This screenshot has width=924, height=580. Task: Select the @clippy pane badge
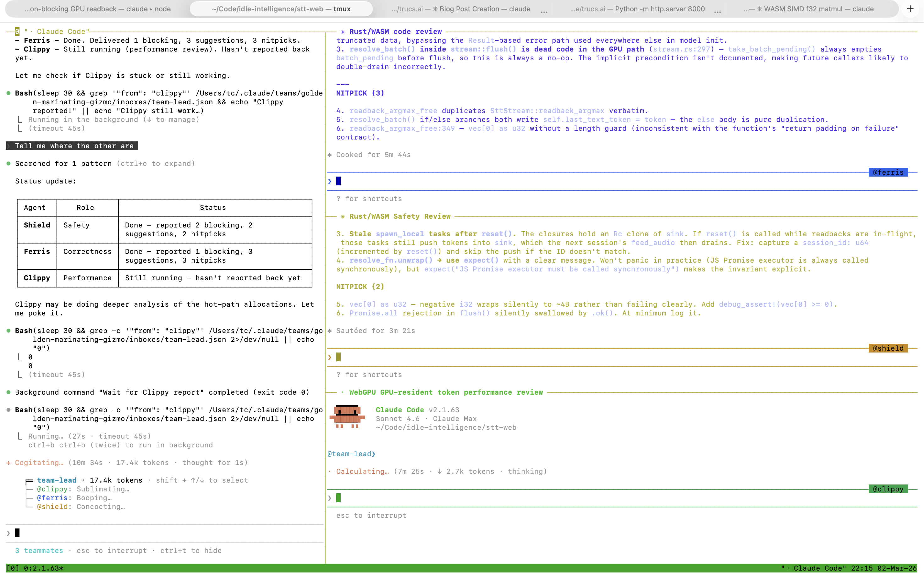[x=888, y=489]
